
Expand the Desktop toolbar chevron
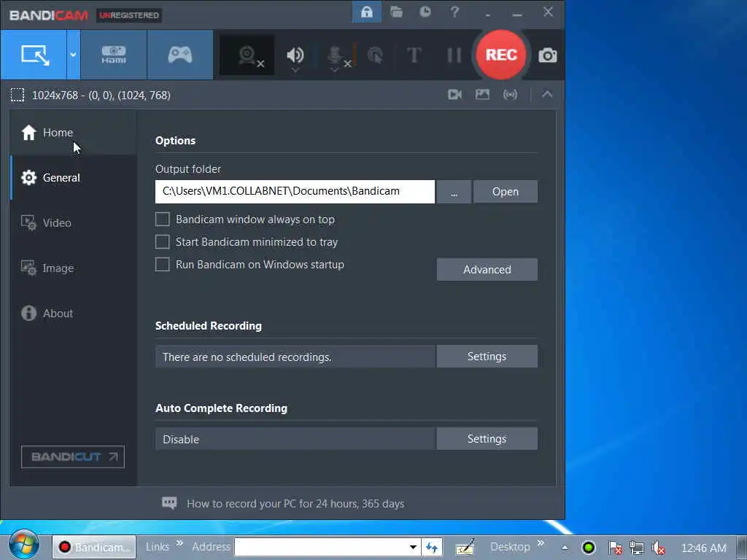click(x=541, y=542)
